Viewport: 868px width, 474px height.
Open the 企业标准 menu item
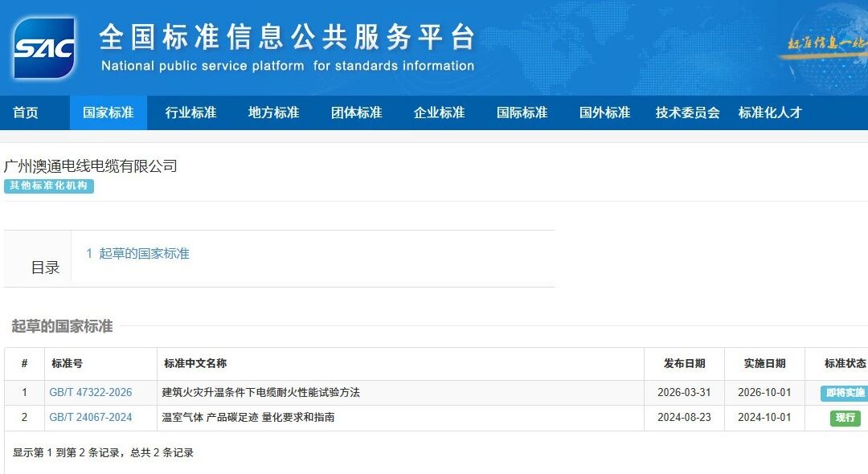440,113
